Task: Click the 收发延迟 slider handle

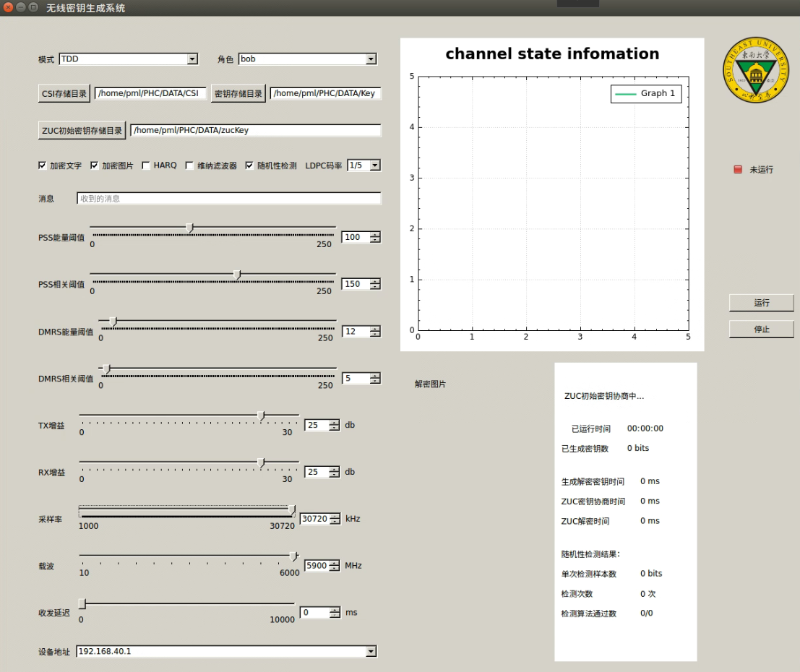Action: 82,603
